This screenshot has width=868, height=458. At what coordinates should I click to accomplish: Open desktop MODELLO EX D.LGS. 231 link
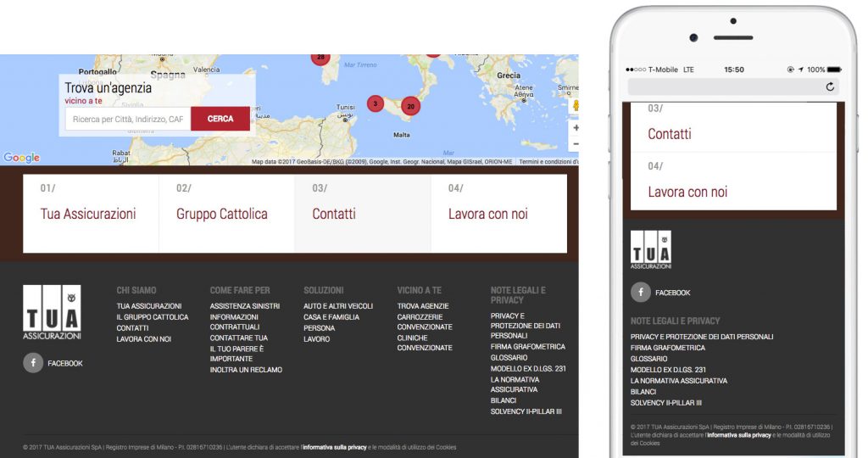(528, 369)
